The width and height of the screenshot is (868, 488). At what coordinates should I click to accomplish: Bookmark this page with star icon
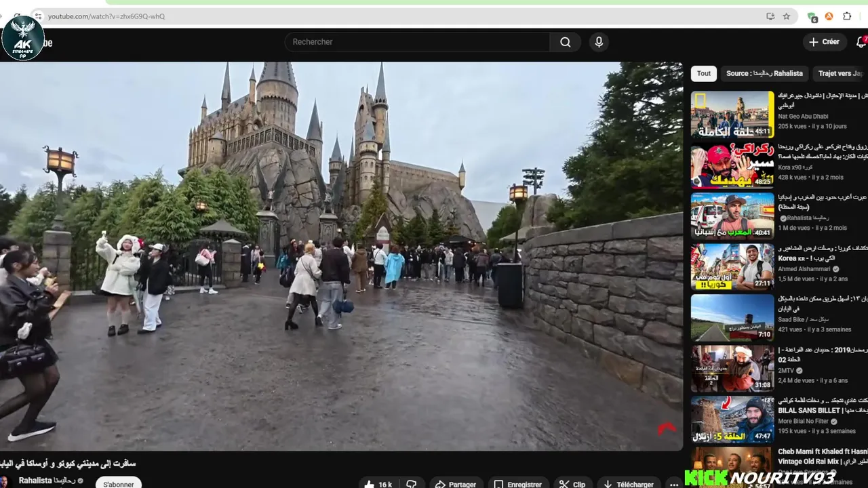(x=787, y=16)
